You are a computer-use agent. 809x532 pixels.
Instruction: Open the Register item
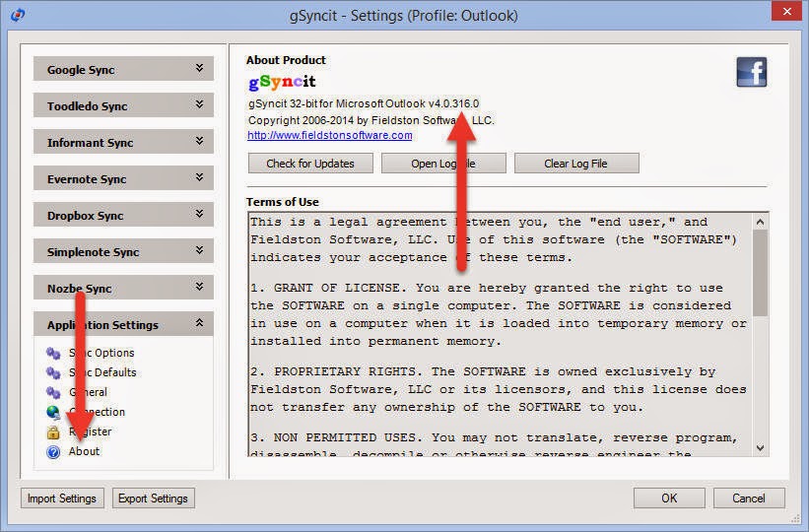[90, 432]
